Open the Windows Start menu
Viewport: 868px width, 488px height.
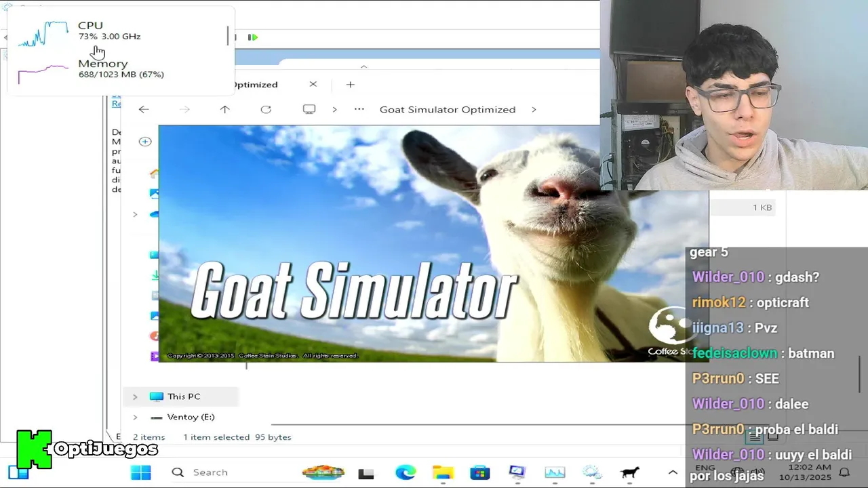pyautogui.click(x=141, y=472)
